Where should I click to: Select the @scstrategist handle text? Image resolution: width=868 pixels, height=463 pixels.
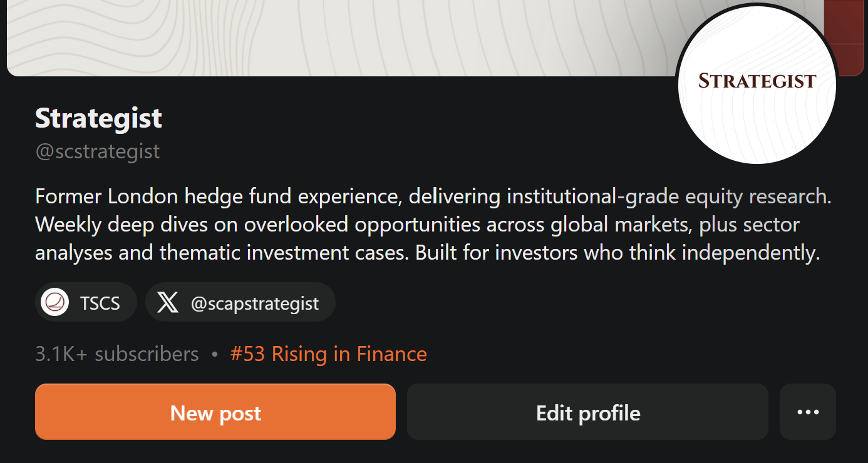click(x=98, y=151)
